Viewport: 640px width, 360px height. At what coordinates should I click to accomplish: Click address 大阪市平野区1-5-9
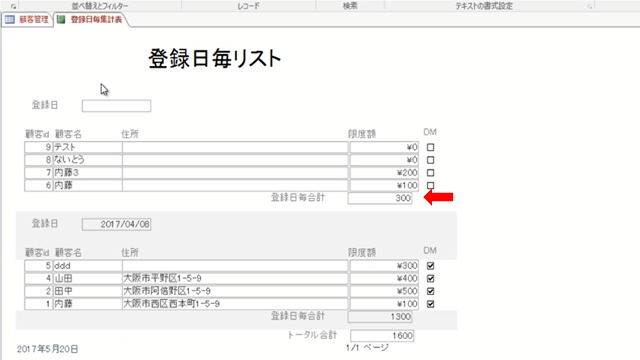tap(235, 278)
